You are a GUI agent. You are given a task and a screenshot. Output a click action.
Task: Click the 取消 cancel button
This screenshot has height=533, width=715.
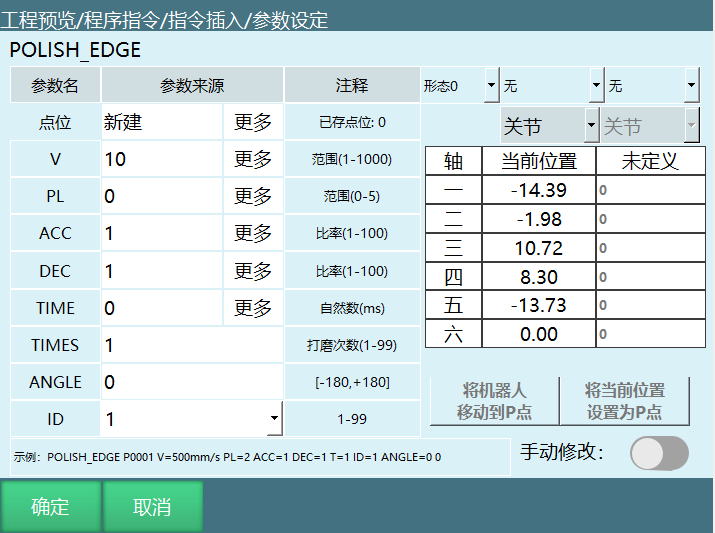[x=153, y=506]
